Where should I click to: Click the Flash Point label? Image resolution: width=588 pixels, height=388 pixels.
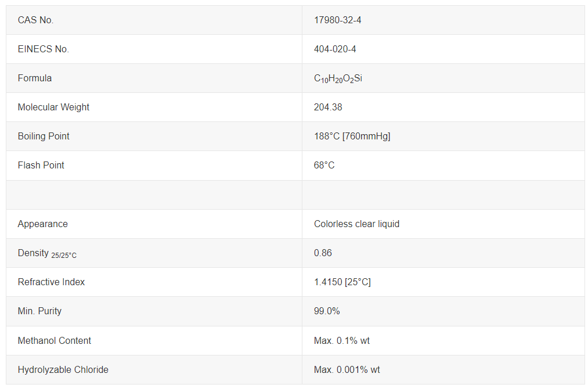click(x=41, y=165)
